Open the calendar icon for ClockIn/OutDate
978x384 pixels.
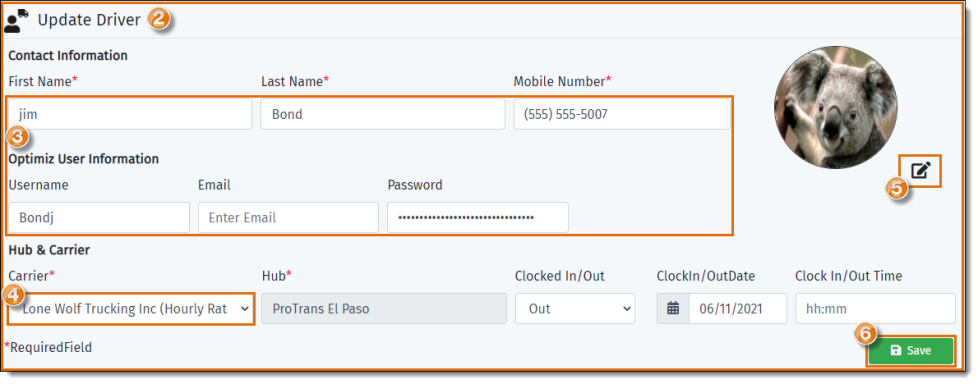(x=673, y=309)
